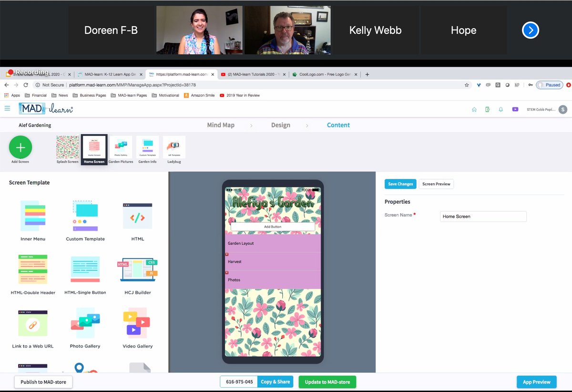Open the Financial bookmarks folder
This screenshot has height=392, width=572.
point(36,95)
